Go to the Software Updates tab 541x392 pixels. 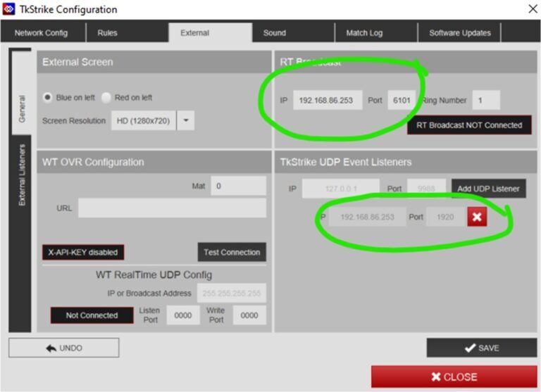click(x=460, y=33)
